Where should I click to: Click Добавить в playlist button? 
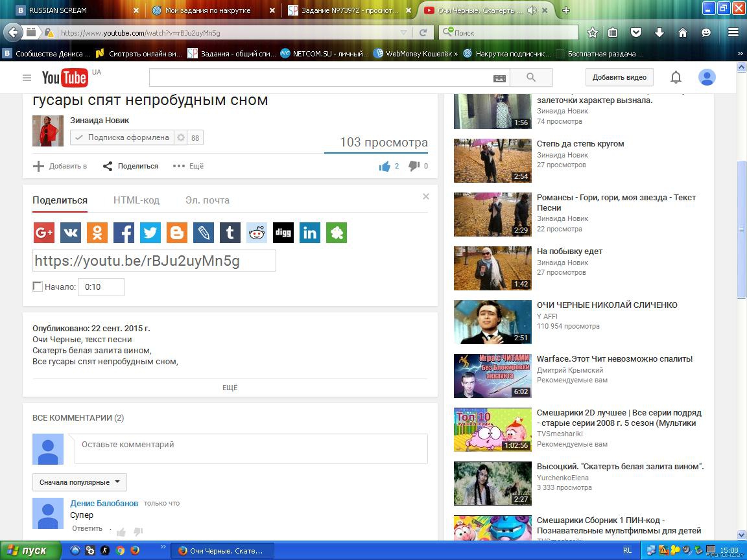pos(60,166)
